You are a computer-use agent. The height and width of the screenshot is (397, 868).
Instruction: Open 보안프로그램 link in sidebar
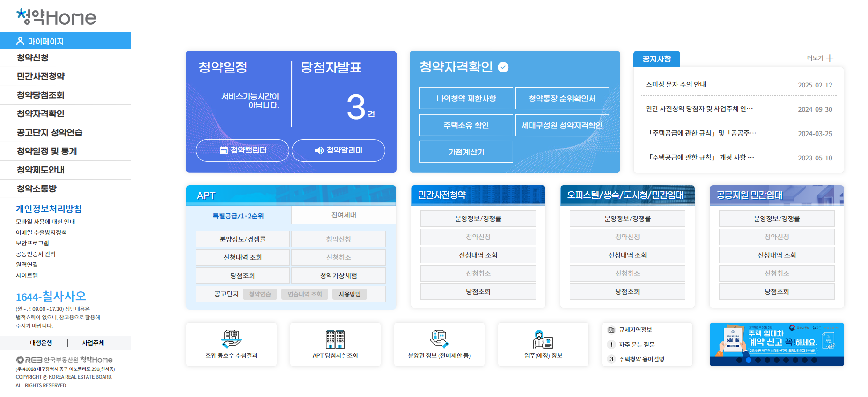tap(32, 243)
